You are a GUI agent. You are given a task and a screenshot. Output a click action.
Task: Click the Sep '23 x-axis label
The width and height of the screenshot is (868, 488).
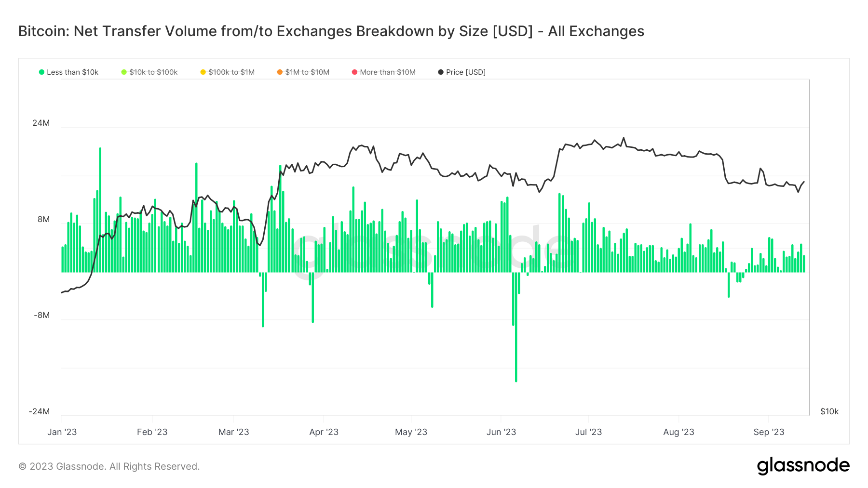tap(769, 432)
